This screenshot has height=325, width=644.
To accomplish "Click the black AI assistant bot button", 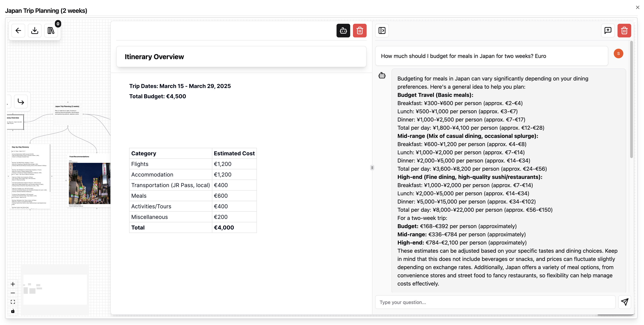I will (x=343, y=30).
